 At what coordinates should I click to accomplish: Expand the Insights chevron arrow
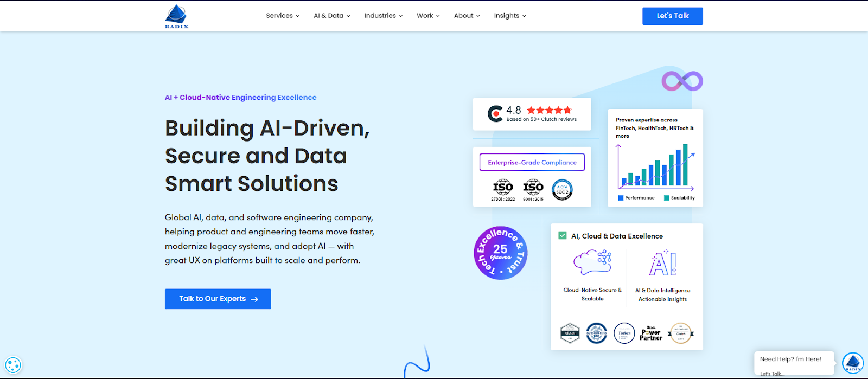point(524,16)
